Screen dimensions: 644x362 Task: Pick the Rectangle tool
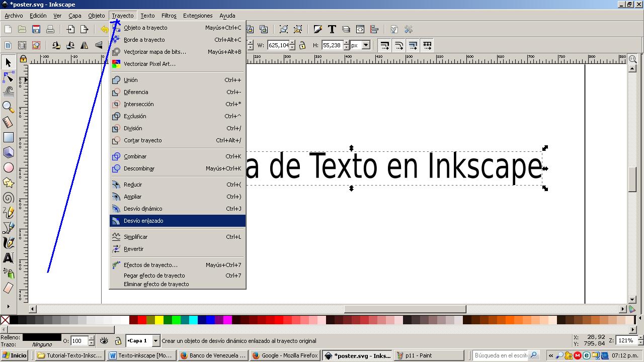coord(8,137)
